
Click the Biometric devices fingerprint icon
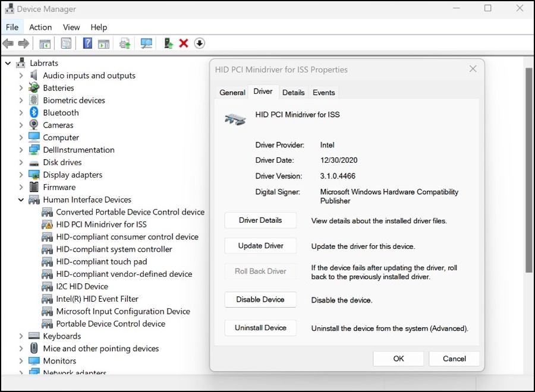tap(34, 100)
